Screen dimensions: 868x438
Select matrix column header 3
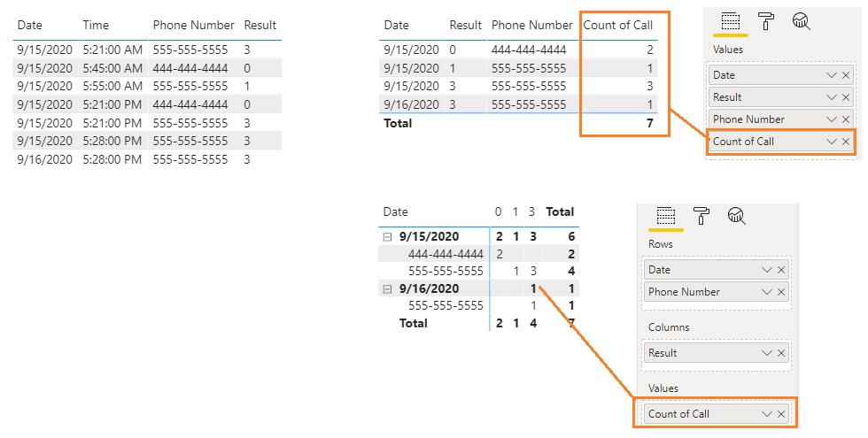coord(531,211)
